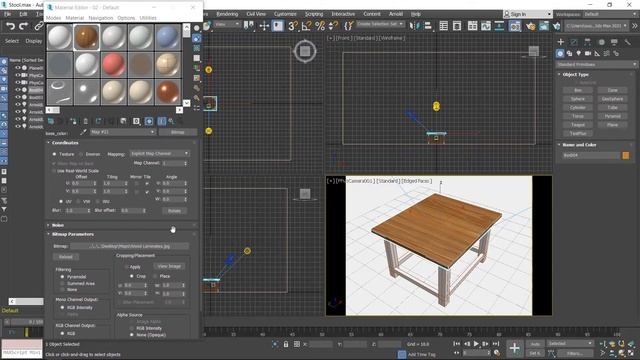This screenshot has height=360, width=640.
Task: Open the Workspaces Default dropdown
Action: (x=610, y=14)
